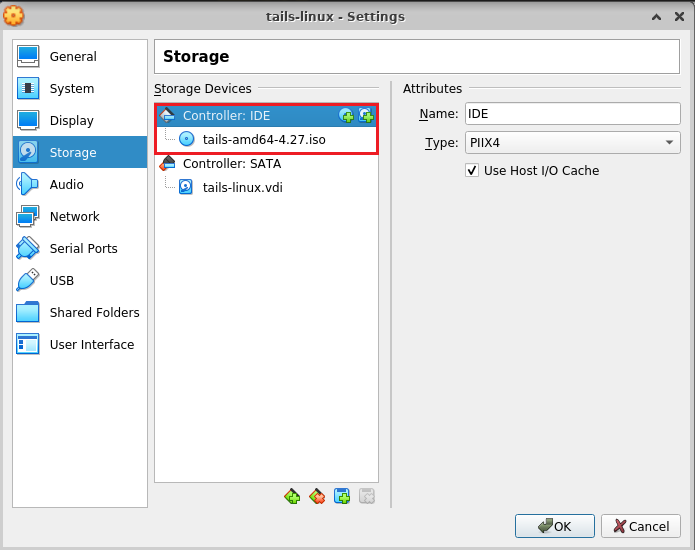This screenshot has height=550, width=695.
Task: Click the Network computers icon
Action: pyautogui.click(x=28, y=216)
